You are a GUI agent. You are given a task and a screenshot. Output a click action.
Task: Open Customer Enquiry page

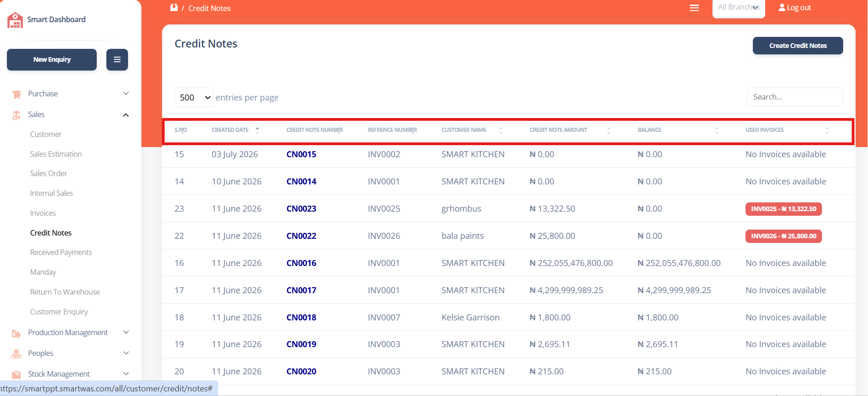point(59,312)
